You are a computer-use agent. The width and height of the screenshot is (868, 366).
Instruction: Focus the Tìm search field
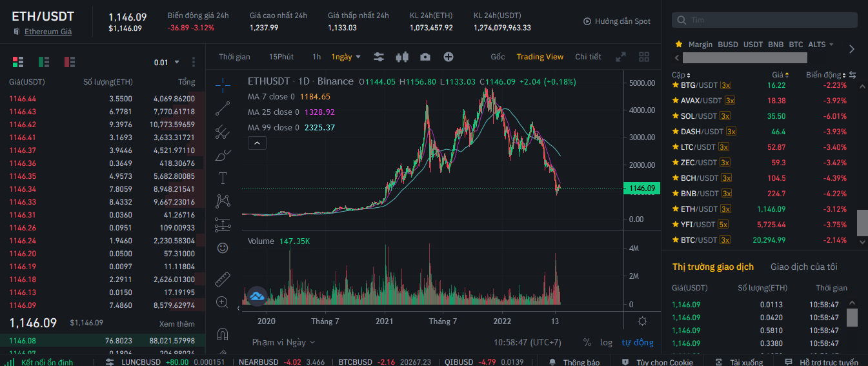765,20
